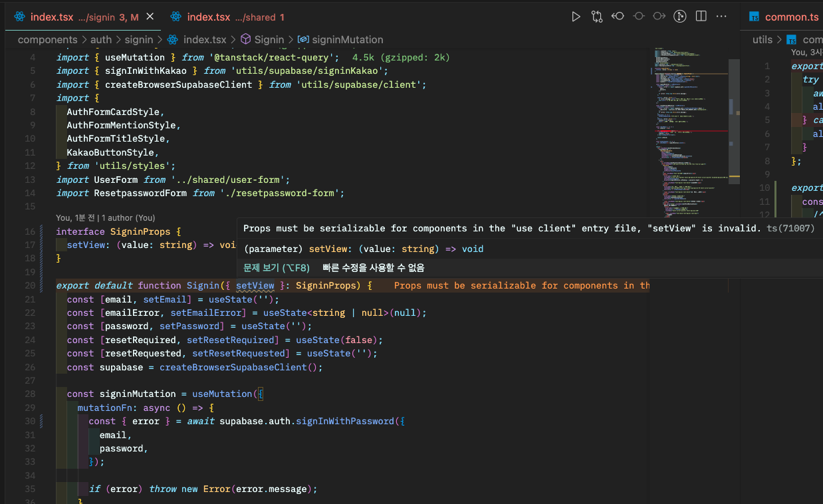
Task: Click 'AuthFormCardStyle' on line 8
Action: pos(113,112)
